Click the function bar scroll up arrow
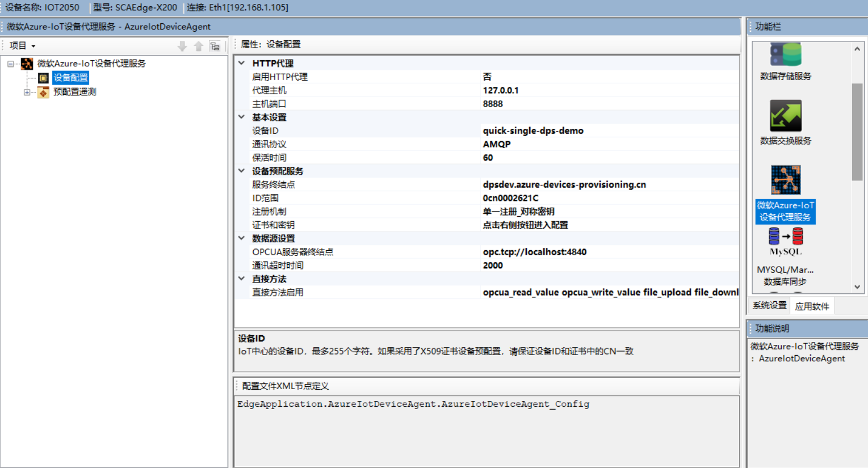Image resolution: width=868 pixels, height=468 pixels. (x=857, y=49)
